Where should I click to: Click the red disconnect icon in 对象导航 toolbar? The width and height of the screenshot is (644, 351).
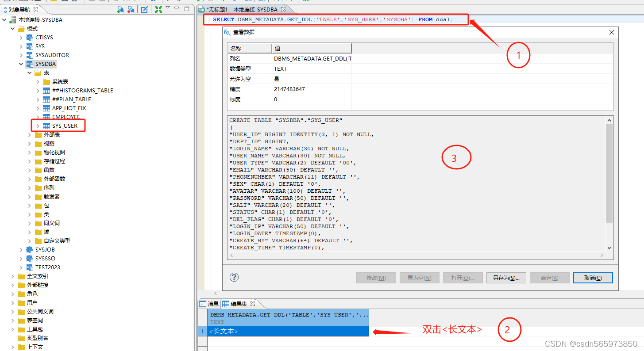click(x=130, y=8)
